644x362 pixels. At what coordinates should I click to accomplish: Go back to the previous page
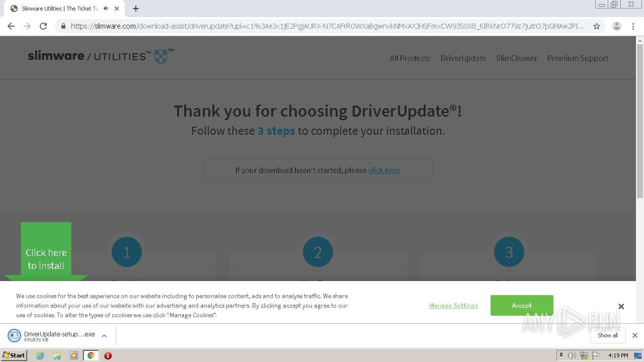point(11,26)
